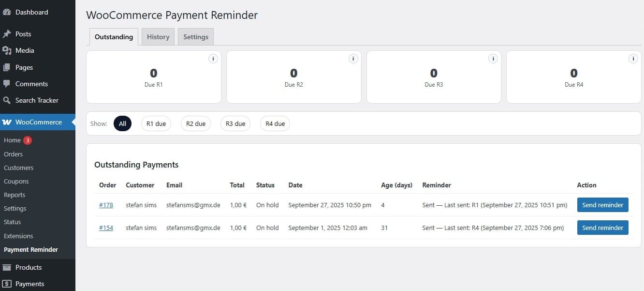The height and width of the screenshot is (291, 644).
Task: Switch the Show filter back to All
Action: pos(122,123)
